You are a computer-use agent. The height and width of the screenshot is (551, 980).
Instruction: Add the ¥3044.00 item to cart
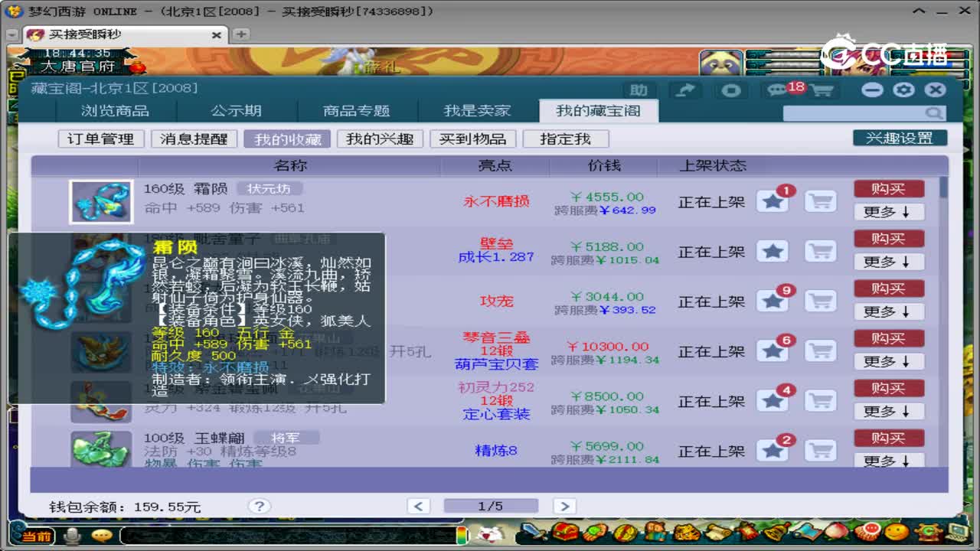click(821, 302)
